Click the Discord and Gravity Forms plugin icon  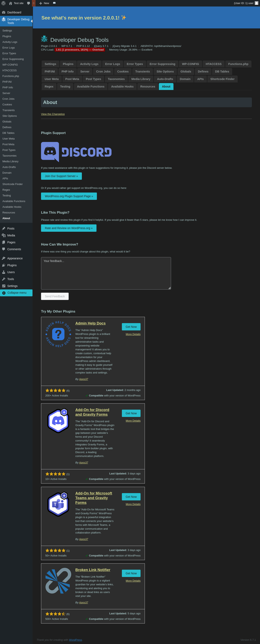[x=58, y=421]
